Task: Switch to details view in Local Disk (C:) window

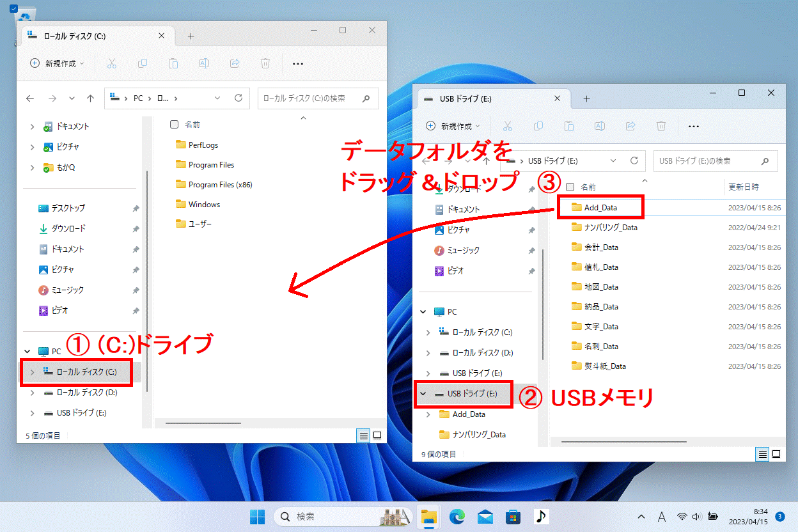Action: 363,435
